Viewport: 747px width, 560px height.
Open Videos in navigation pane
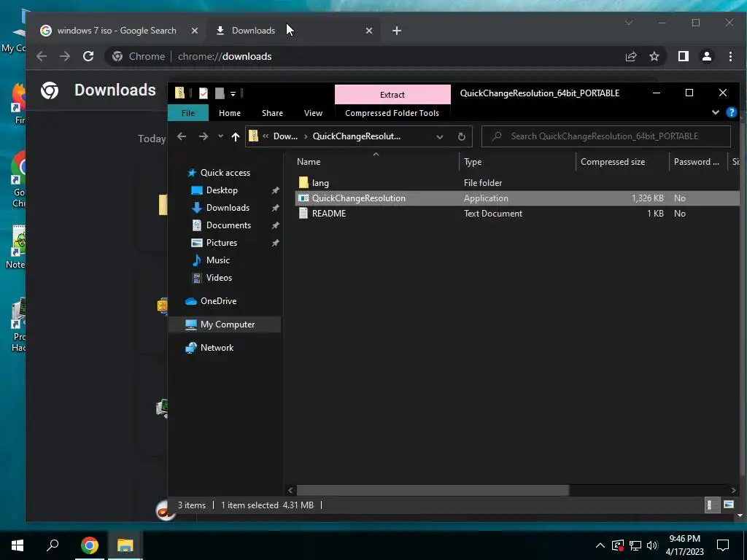click(x=219, y=278)
